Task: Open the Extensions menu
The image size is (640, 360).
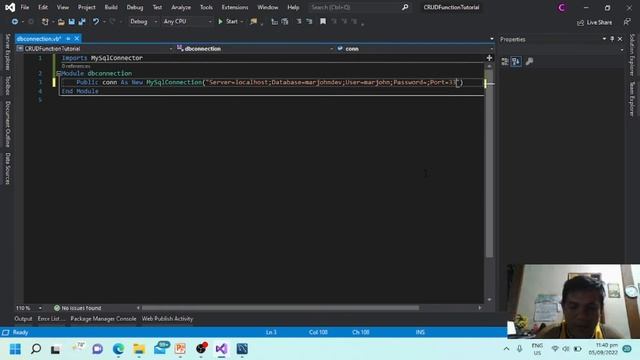Action: click(235, 7)
